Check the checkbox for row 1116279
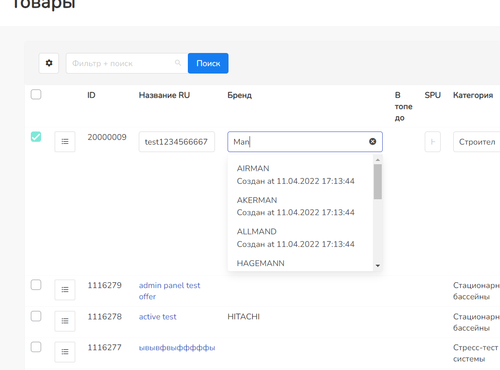The height and width of the screenshot is (370, 500). pyautogui.click(x=36, y=285)
